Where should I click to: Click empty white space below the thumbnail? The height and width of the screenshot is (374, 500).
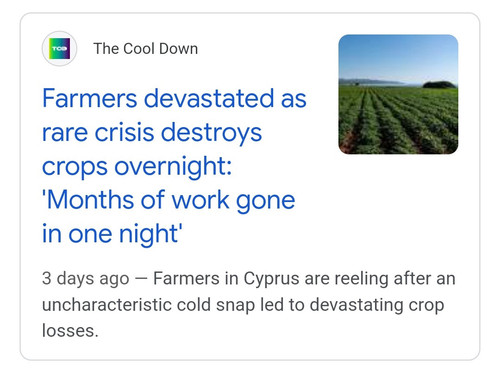398,207
